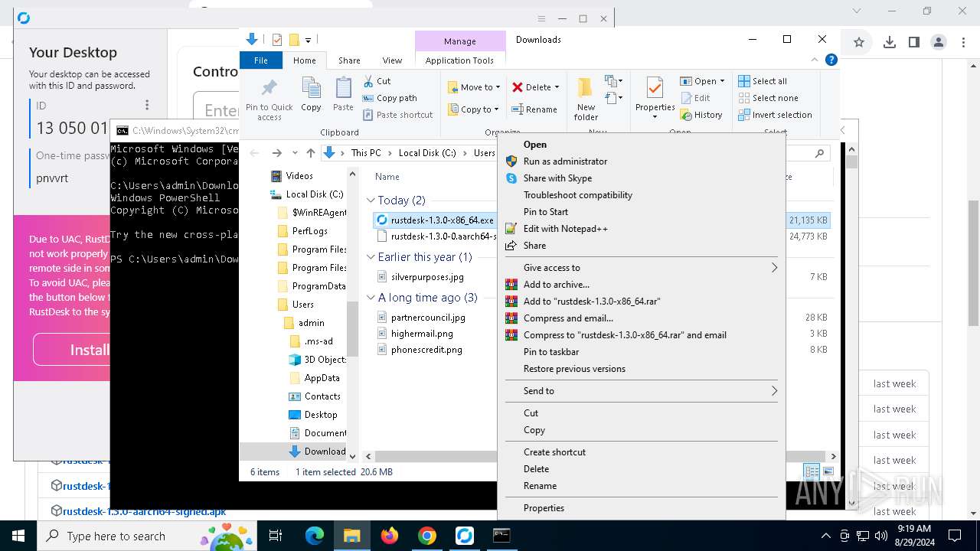This screenshot has width=980, height=551.
Task: Click Copy path in ribbon
Action: (390, 98)
